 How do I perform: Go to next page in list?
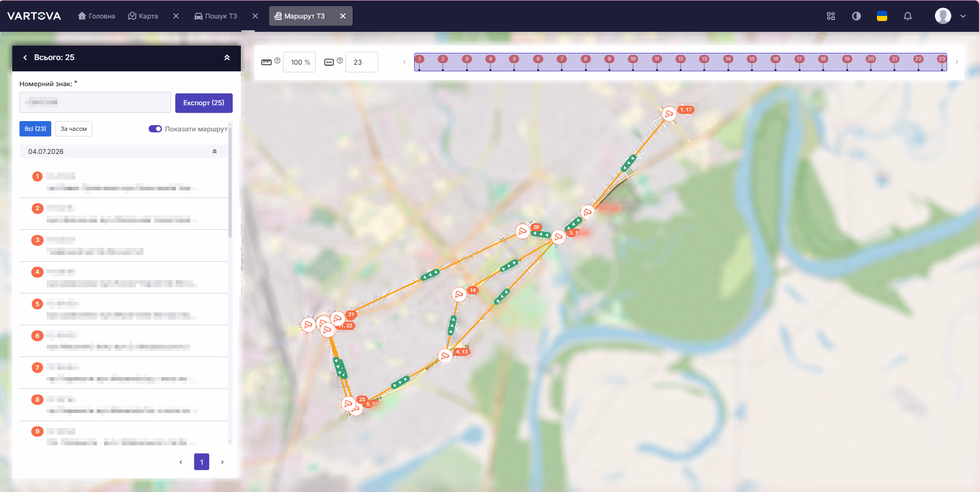pyautogui.click(x=222, y=462)
